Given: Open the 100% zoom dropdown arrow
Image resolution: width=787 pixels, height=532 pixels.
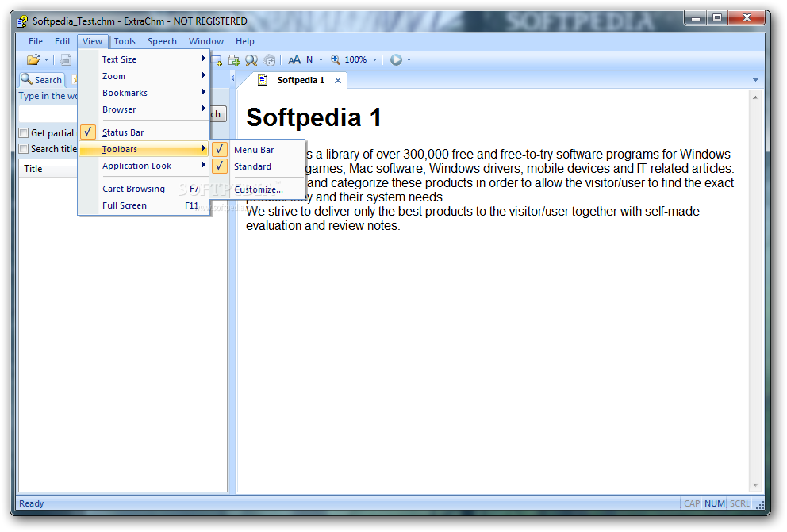Looking at the screenshot, I should (x=374, y=60).
